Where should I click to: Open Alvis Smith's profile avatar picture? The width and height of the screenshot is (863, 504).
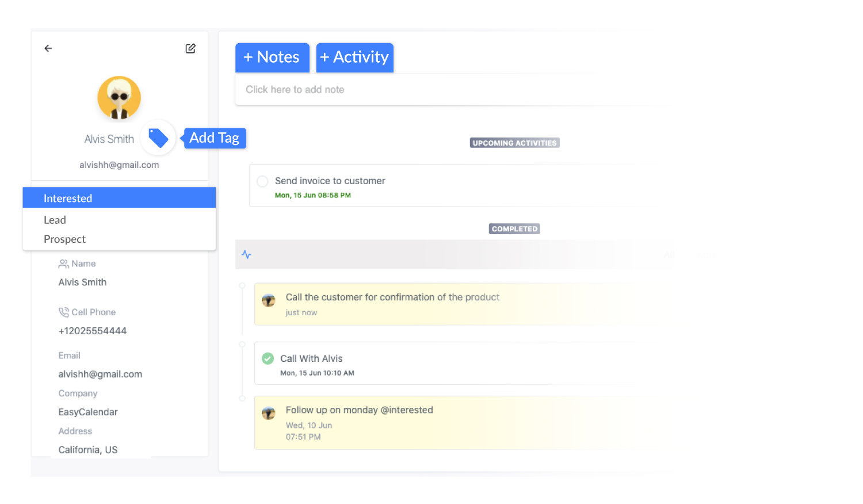(119, 98)
